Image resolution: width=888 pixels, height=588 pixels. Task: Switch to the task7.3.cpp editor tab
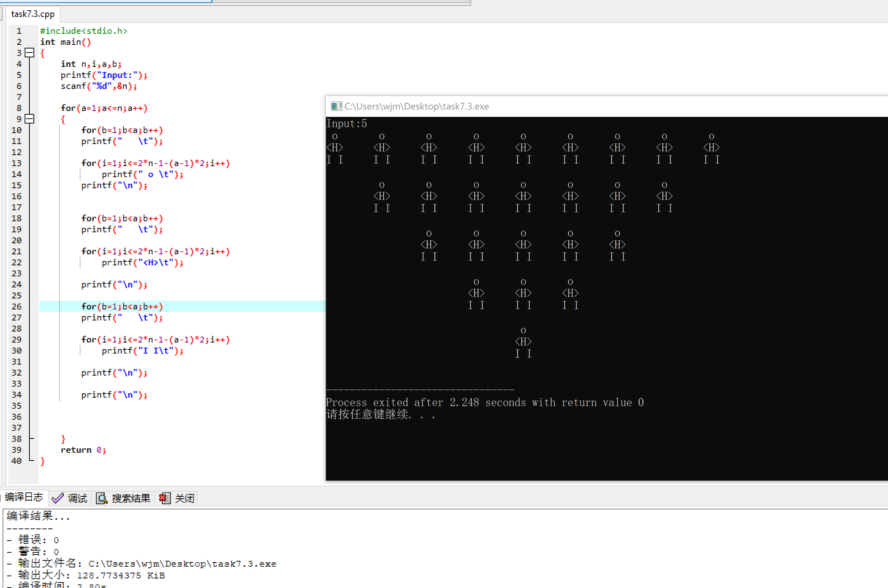(x=33, y=14)
